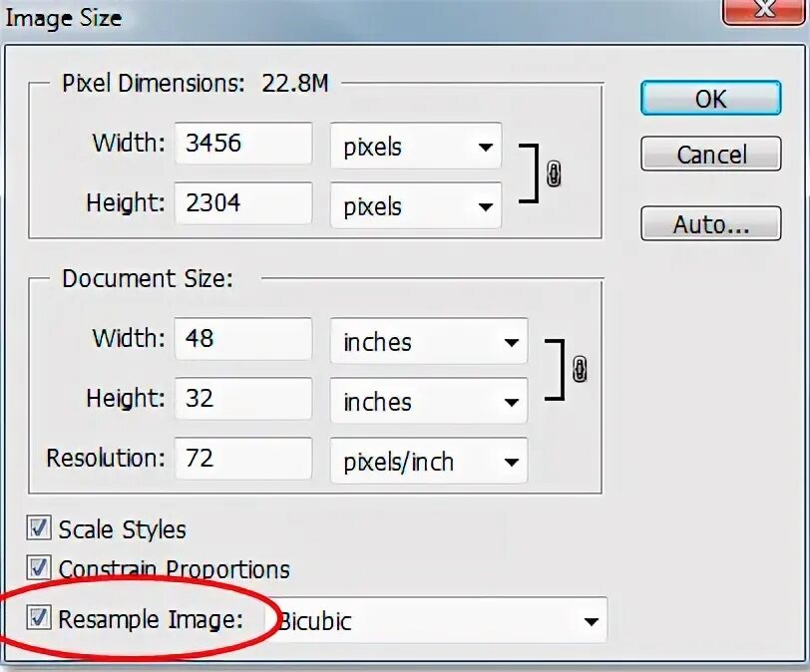The height and width of the screenshot is (672, 810).
Task: Disable the Resample Image checkbox
Action: click(39, 618)
